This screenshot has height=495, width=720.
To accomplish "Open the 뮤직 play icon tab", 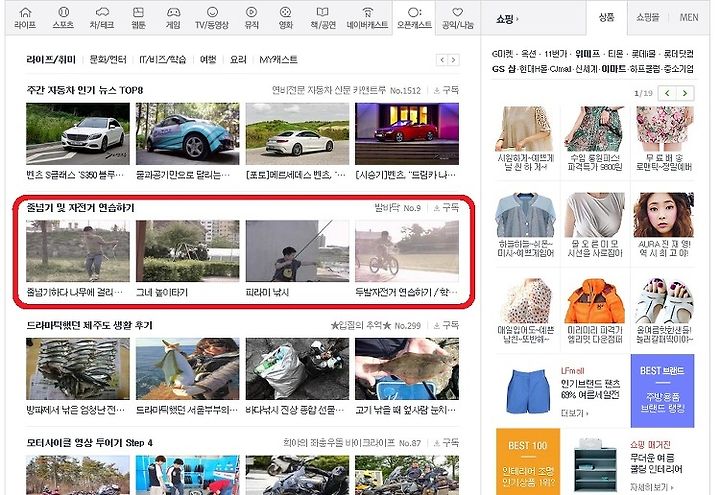I will pos(251,17).
